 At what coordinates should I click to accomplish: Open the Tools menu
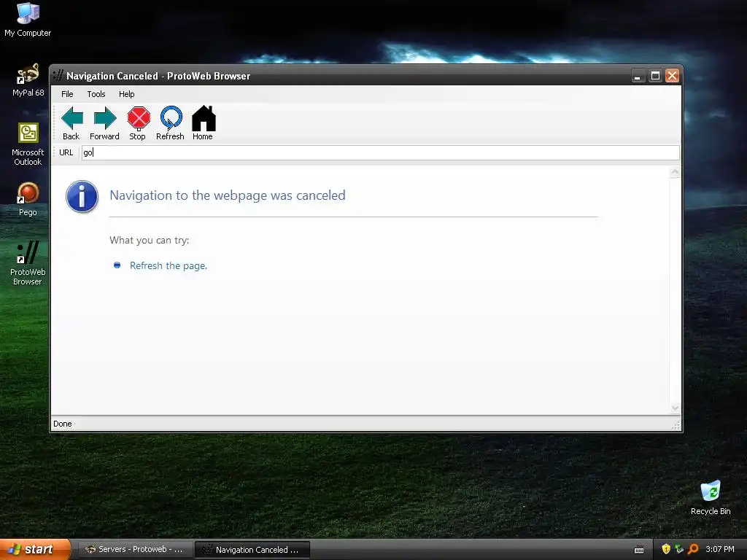96,94
